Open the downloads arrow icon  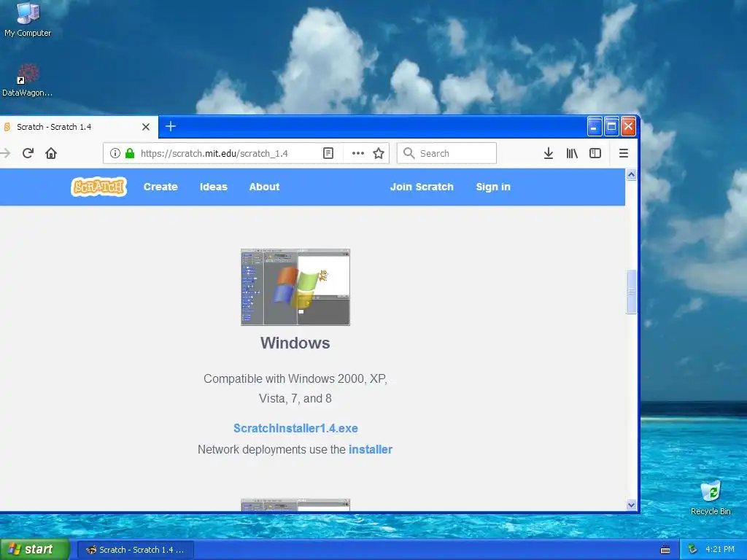pos(549,153)
